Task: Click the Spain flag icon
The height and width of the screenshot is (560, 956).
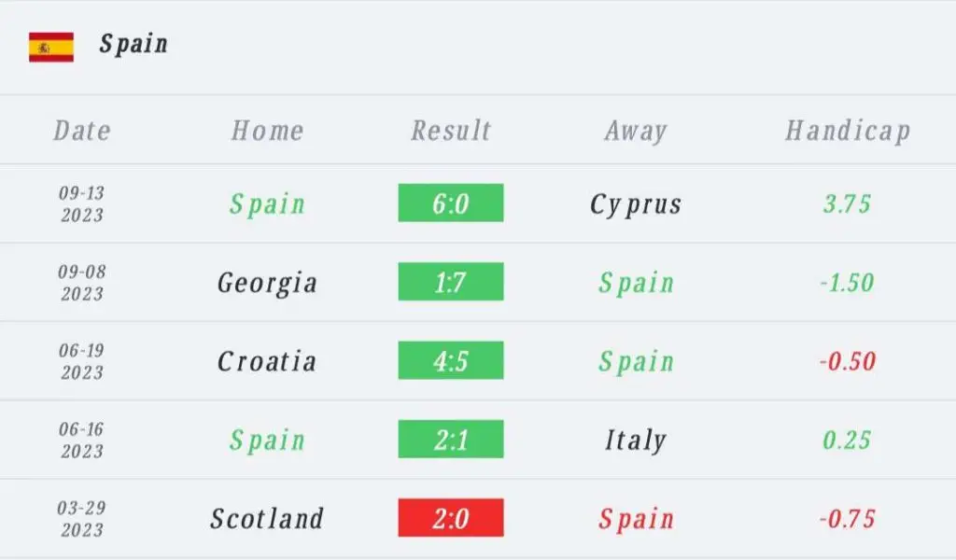Action: point(51,47)
